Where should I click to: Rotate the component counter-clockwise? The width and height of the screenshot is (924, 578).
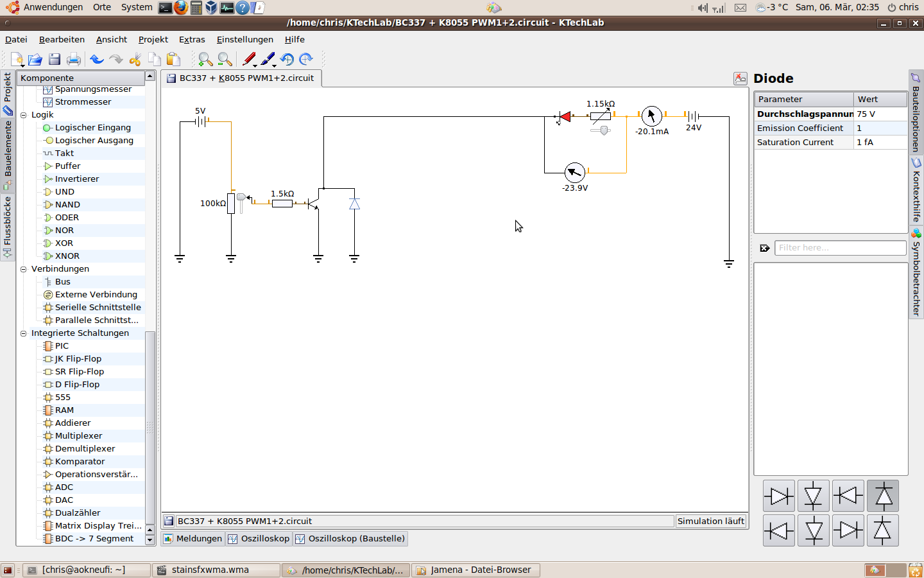287,60
